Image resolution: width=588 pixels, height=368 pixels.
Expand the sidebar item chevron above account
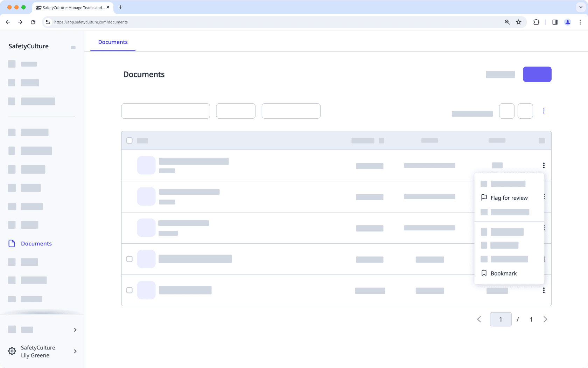point(75,330)
